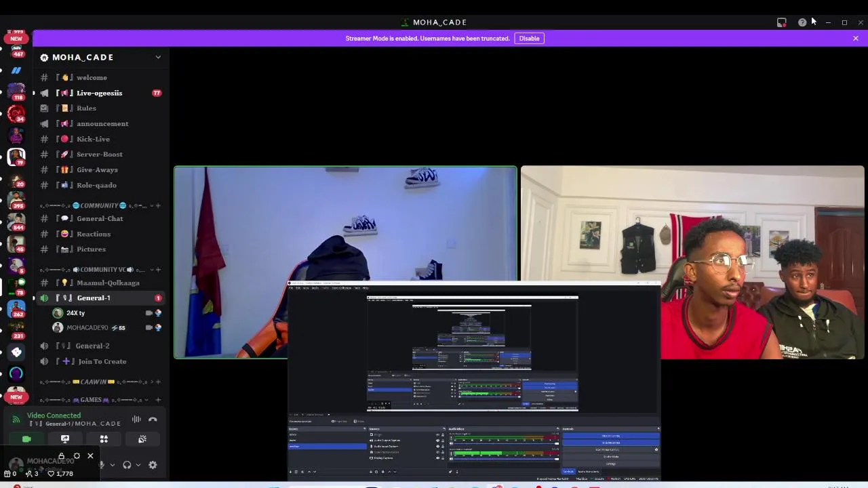Screen dimensions: 868x488
Task: Open the soundboard icon in voice panel
Action: click(142, 439)
